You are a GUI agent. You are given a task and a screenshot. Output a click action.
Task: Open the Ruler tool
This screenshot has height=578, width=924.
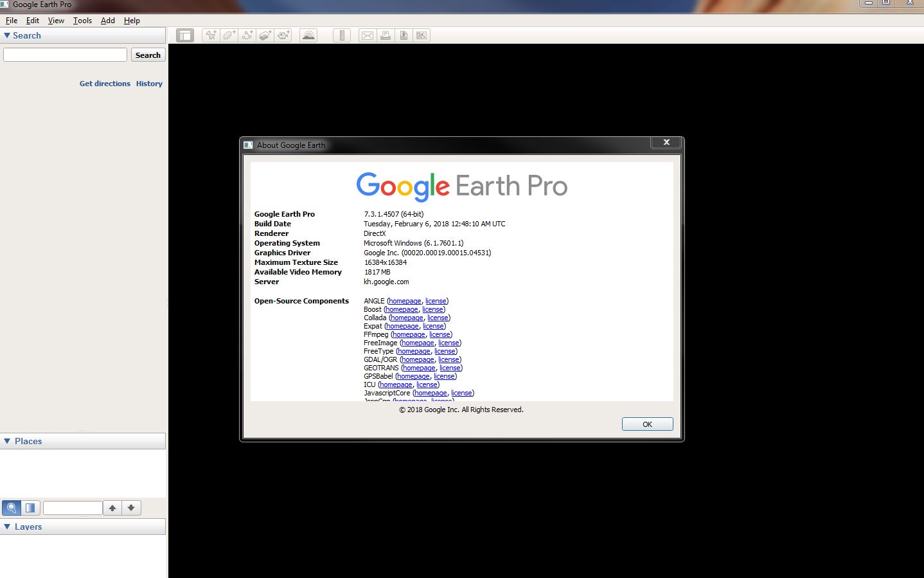[x=342, y=35]
